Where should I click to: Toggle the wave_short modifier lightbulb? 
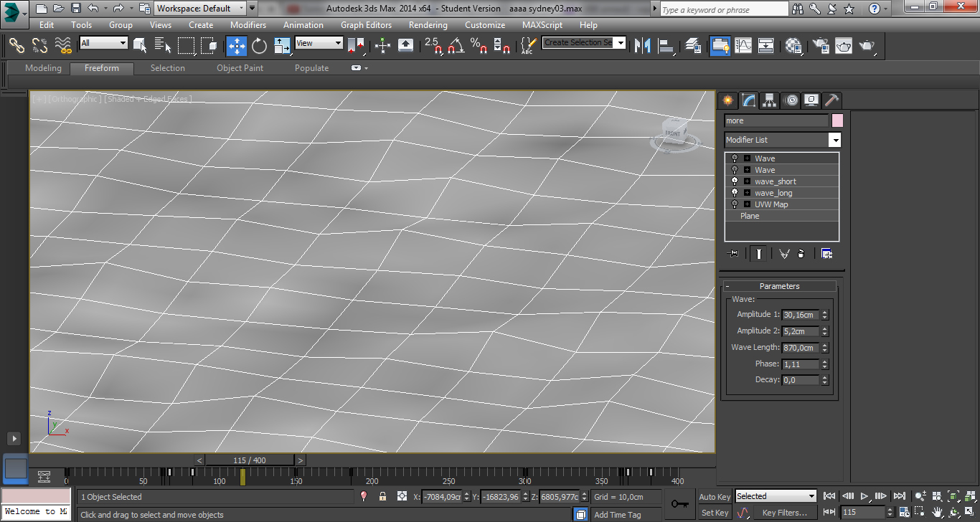click(735, 181)
